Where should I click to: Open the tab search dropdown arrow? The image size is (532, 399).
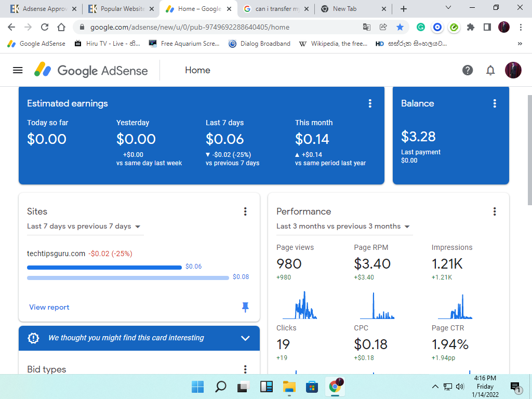point(448,7)
